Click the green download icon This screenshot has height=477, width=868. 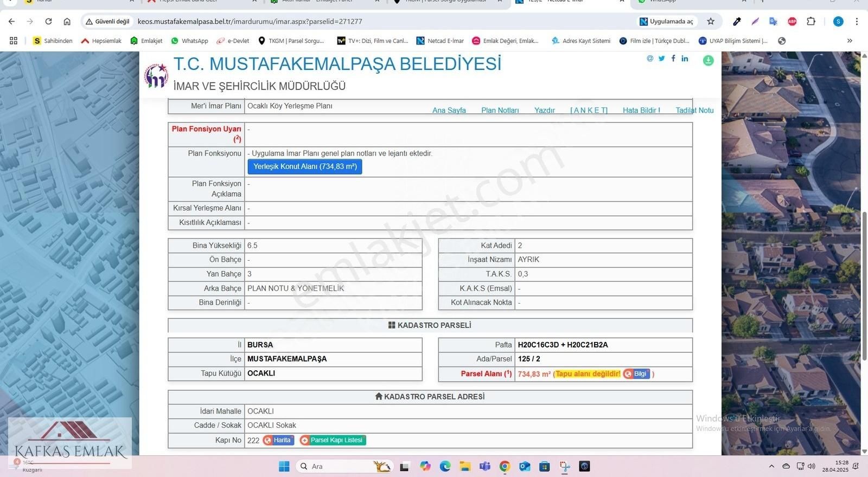click(x=708, y=60)
